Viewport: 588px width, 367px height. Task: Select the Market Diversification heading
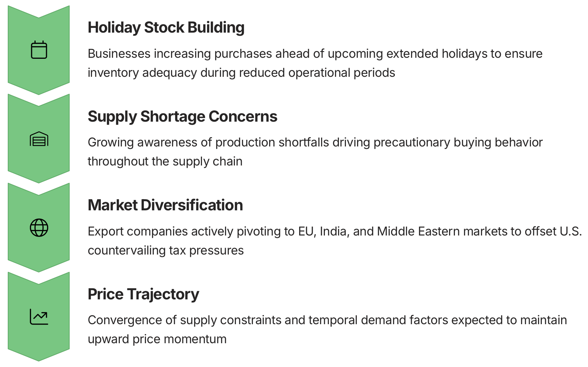click(165, 205)
